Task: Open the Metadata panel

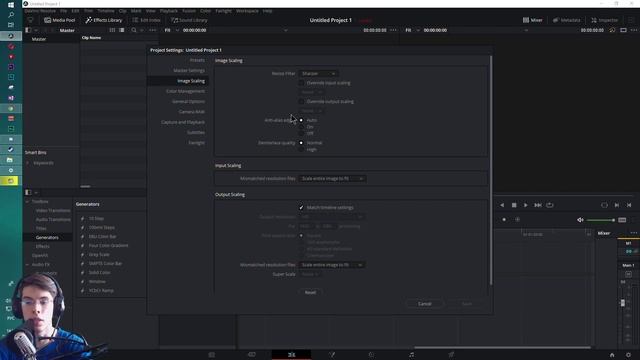Action: click(567, 20)
